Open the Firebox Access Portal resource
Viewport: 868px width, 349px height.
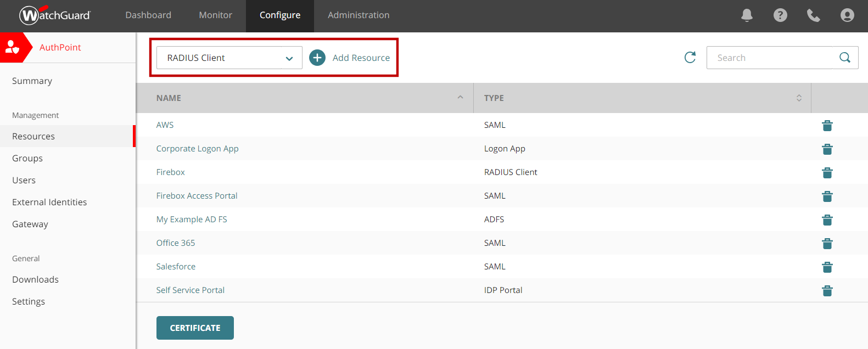click(197, 196)
